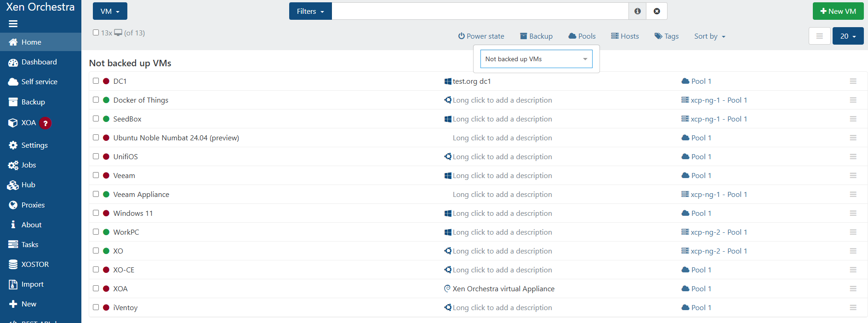
Task: Click the cloud pool icon on Windows 11 row
Action: (685, 213)
